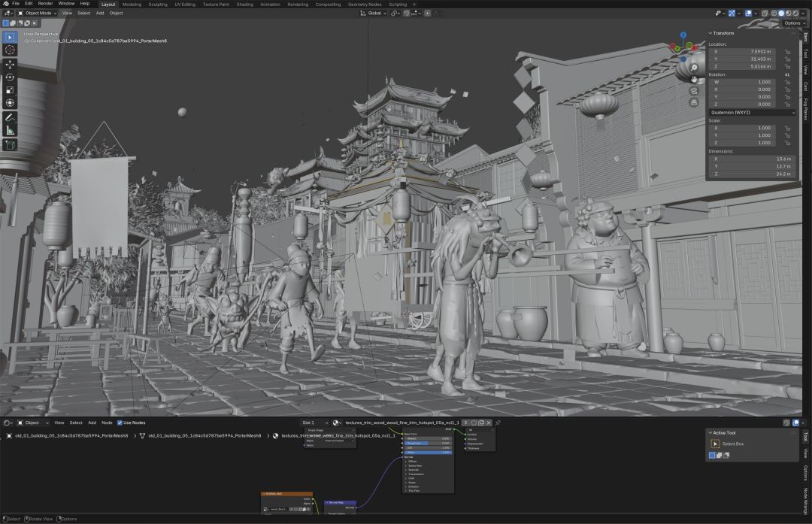Image resolution: width=812 pixels, height=524 pixels.
Task: Open Global transform orientation dropdown
Action: pos(374,14)
